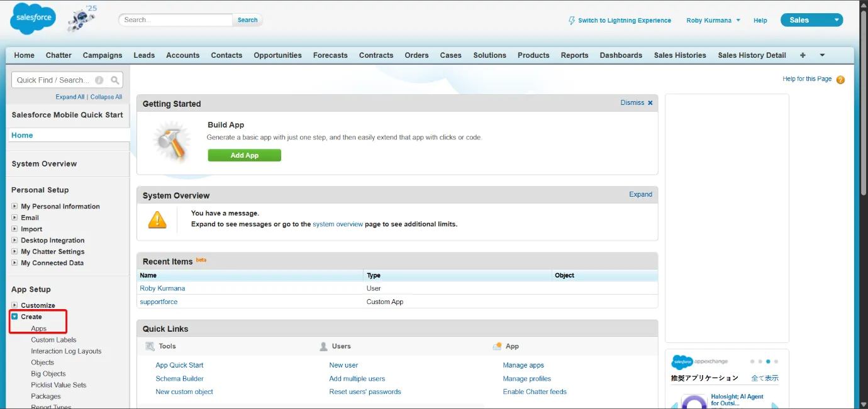Screen dimensions: 868x409
Task: Expand the My Chatter Settings node
Action: (14, 251)
